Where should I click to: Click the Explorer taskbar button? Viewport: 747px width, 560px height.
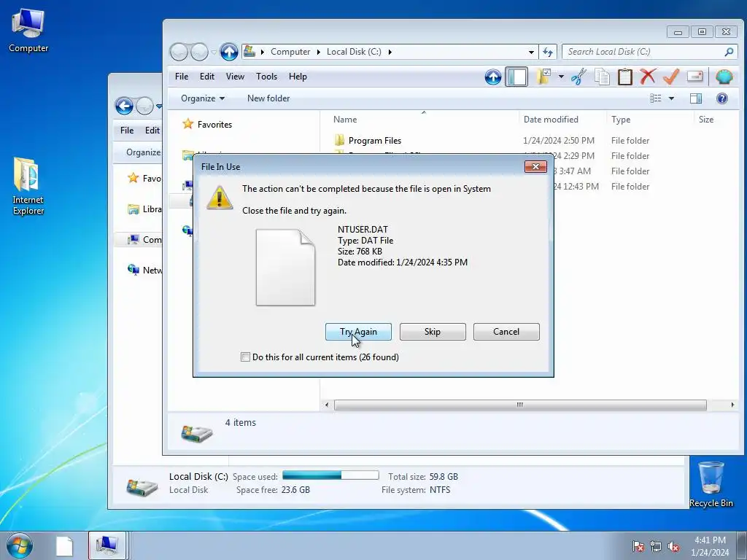pos(107,546)
